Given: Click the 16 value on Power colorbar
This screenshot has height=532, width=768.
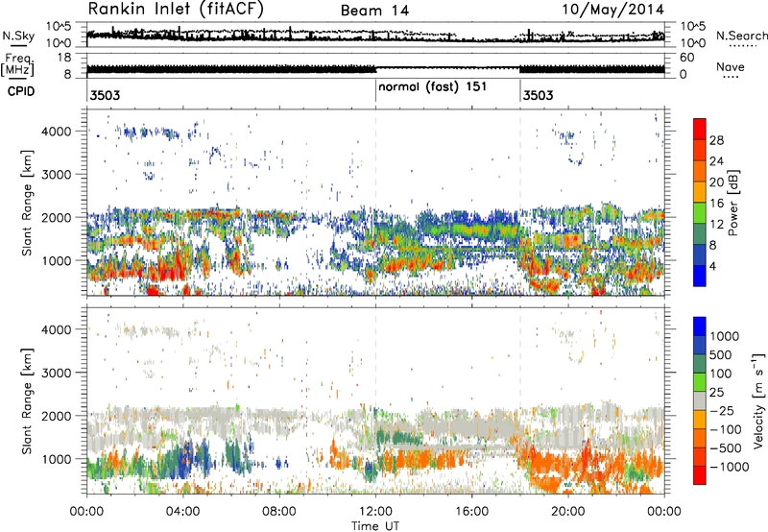Looking at the screenshot, I should [x=716, y=204].
